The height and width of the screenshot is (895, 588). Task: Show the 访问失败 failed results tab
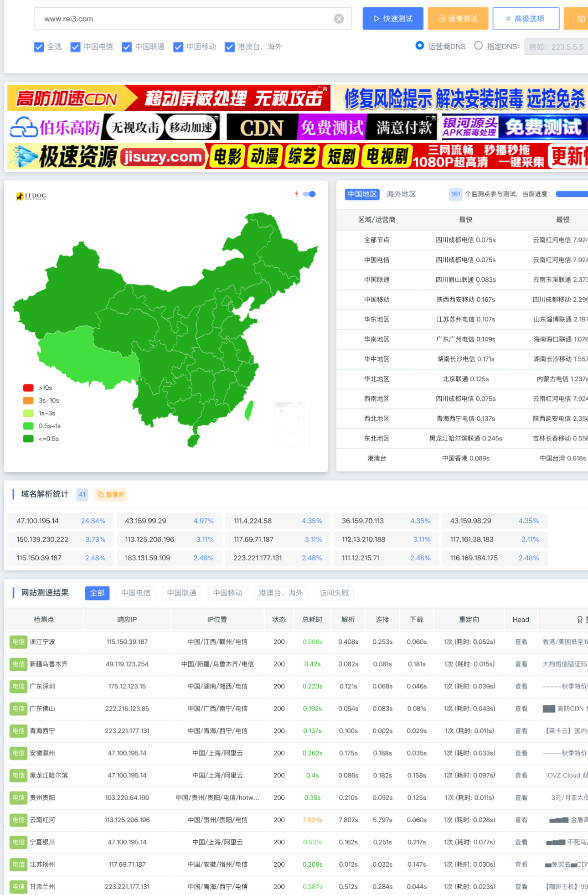click(x=334, y=593)
